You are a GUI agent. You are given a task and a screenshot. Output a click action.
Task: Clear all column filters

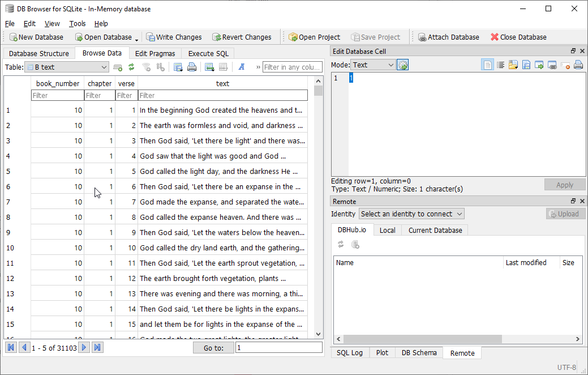click(x=147, y=67)
